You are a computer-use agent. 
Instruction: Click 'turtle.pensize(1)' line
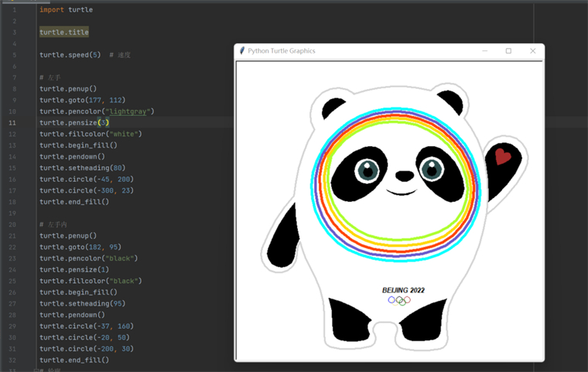point(74,270)
